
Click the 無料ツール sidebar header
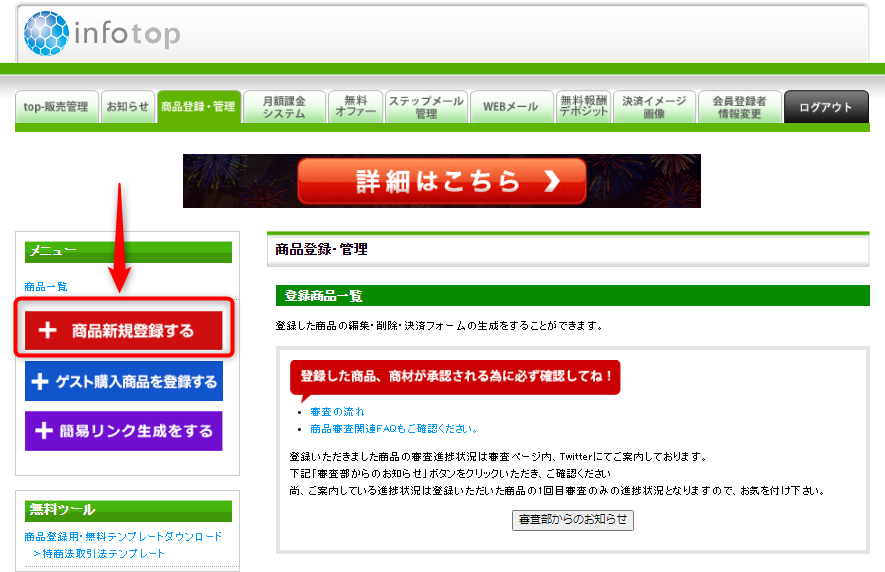(x=128, y=510)
